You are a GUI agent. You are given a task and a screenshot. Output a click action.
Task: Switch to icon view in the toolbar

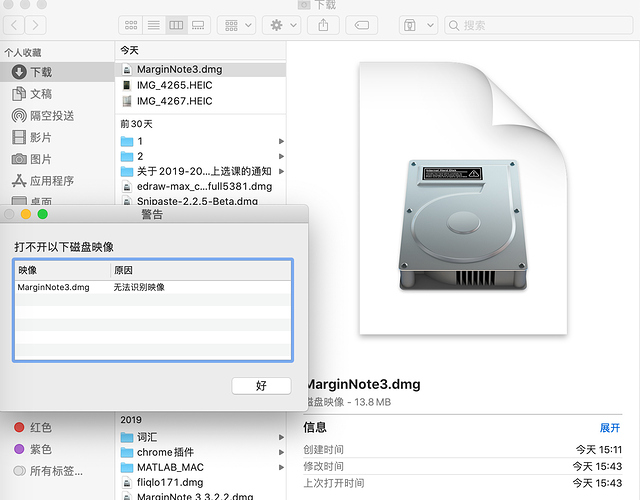pos(131,25)
